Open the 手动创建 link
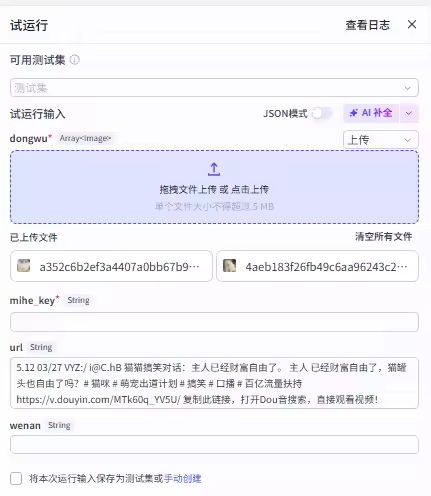Viewport: 431px width, 496px height. [x=182, y=479]
